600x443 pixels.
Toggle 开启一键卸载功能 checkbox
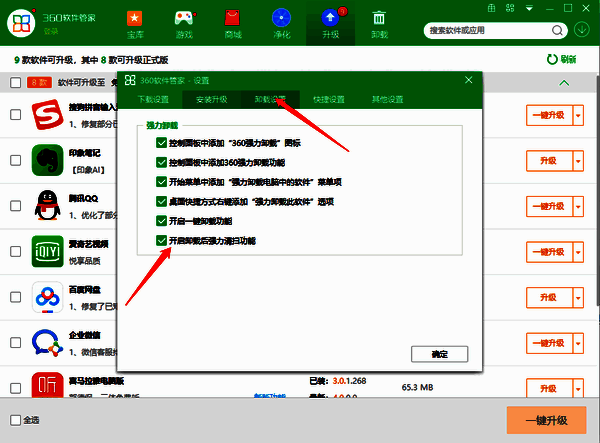[x=162, y=220]
